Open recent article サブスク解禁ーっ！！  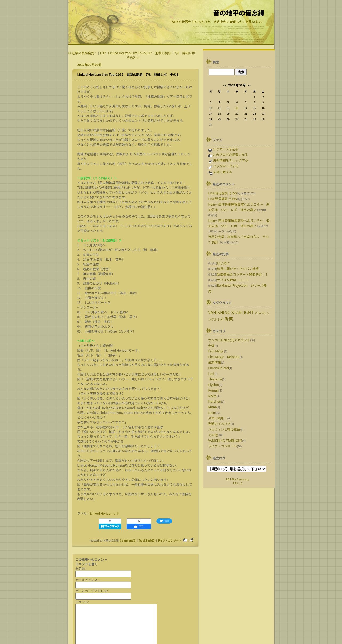233,280
